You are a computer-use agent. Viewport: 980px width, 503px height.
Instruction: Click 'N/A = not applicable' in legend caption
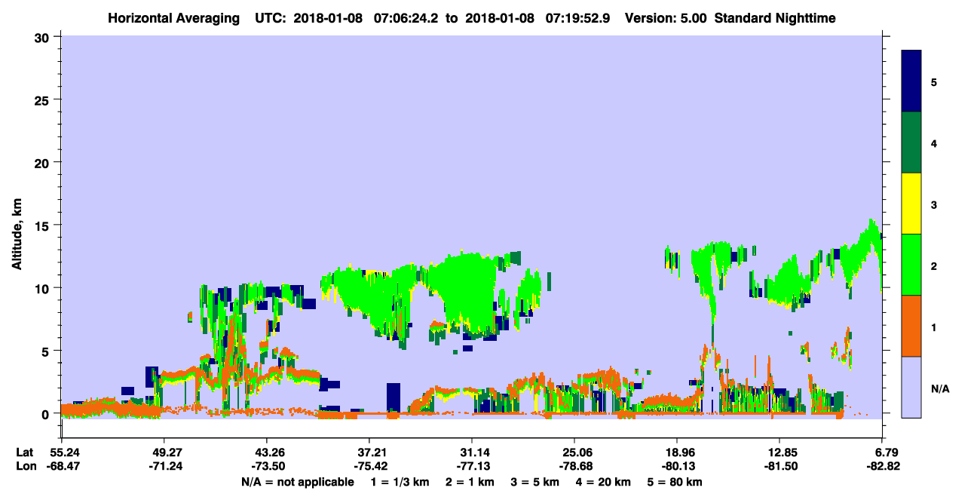(297, 481)
